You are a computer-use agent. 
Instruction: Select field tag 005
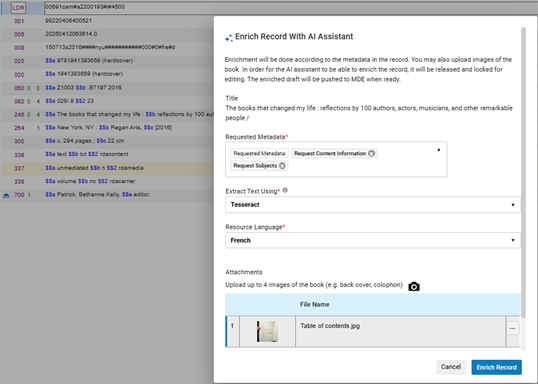pos(19,34)
